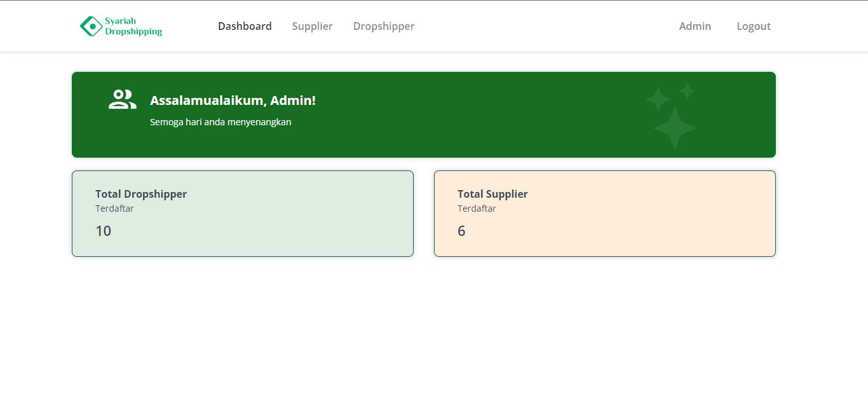Switch to the Supplier section

point(312,26)
